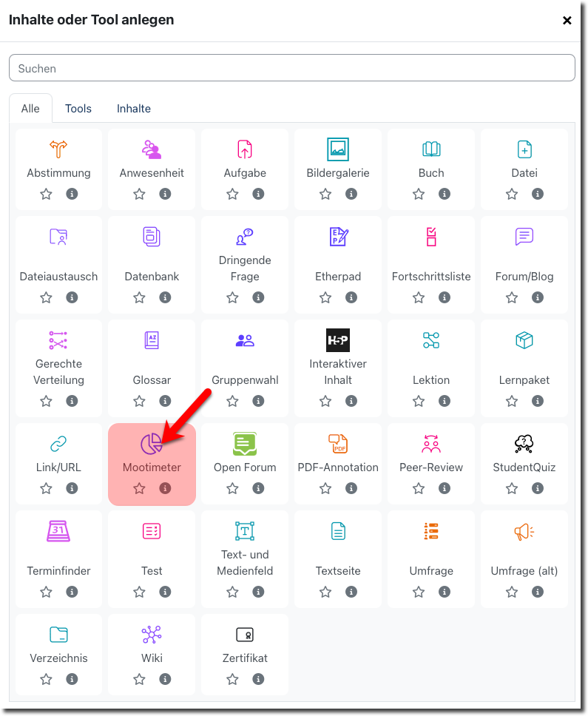
Task: Select the Abstimmung activity icon
Action: point(58,149)
